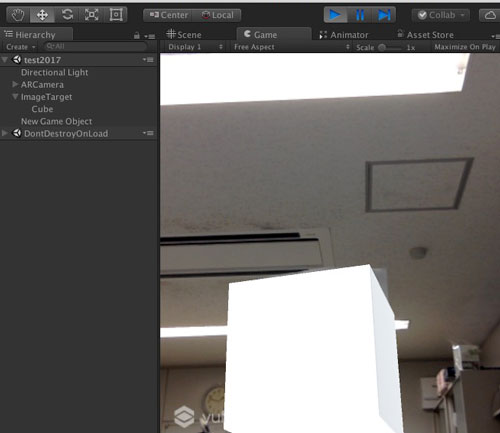Expand the DontDestroyOnLoad scene
The height and width of the screenshot is (433, 500).
pyautogui.click(x=5, y=133)
